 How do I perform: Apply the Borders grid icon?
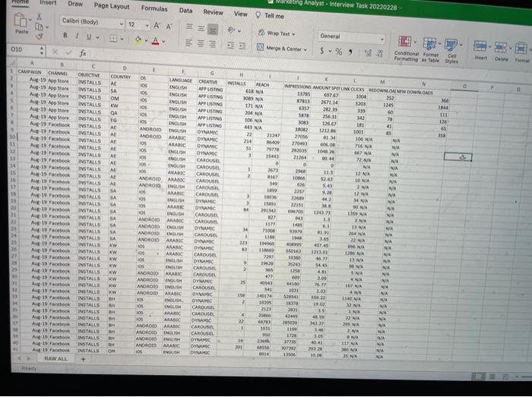coord(113,39)
